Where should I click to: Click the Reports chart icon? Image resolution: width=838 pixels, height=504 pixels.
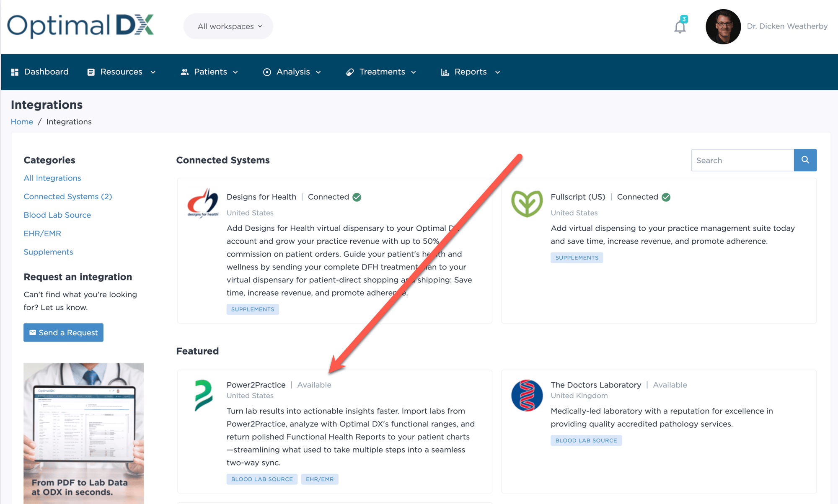point(445,72)
